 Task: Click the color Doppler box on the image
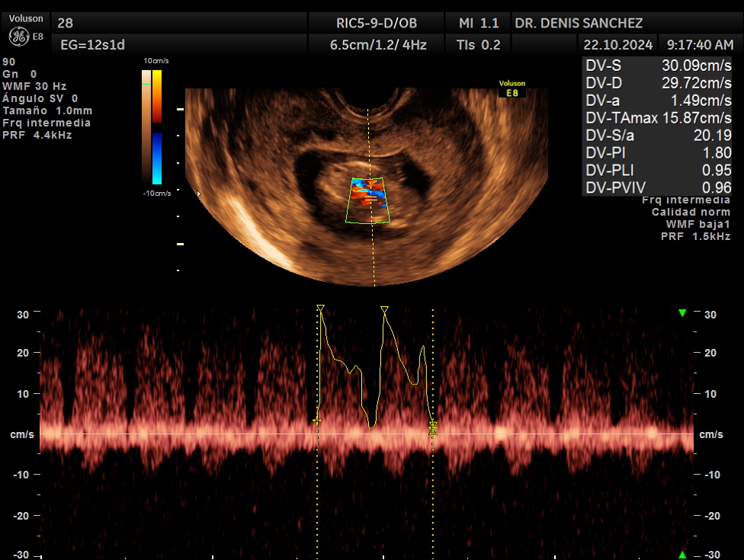370,200
